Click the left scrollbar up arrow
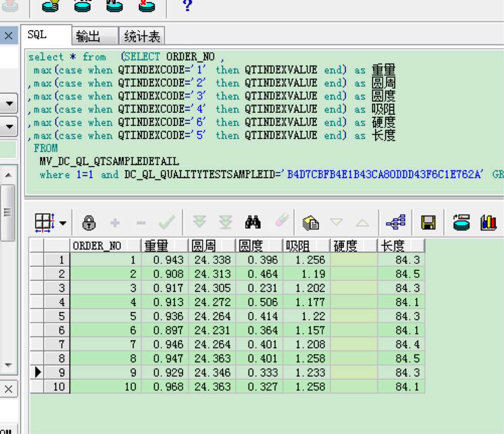Screen dimensions: 504x434 click(8, 175)
